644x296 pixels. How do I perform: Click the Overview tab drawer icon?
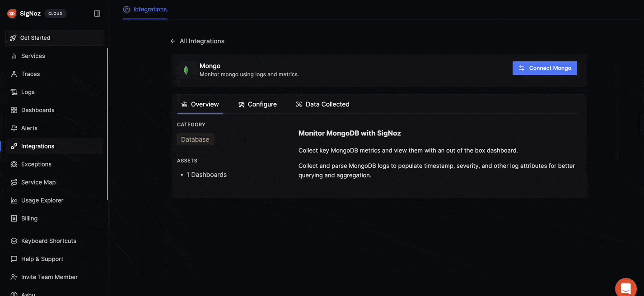(x=184, y=104)
